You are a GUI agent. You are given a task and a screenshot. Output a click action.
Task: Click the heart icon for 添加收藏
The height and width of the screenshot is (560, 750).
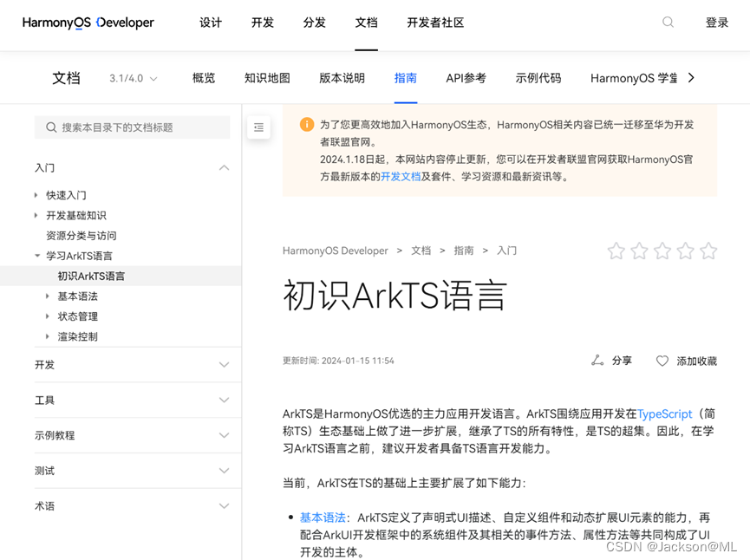[662, 361]
